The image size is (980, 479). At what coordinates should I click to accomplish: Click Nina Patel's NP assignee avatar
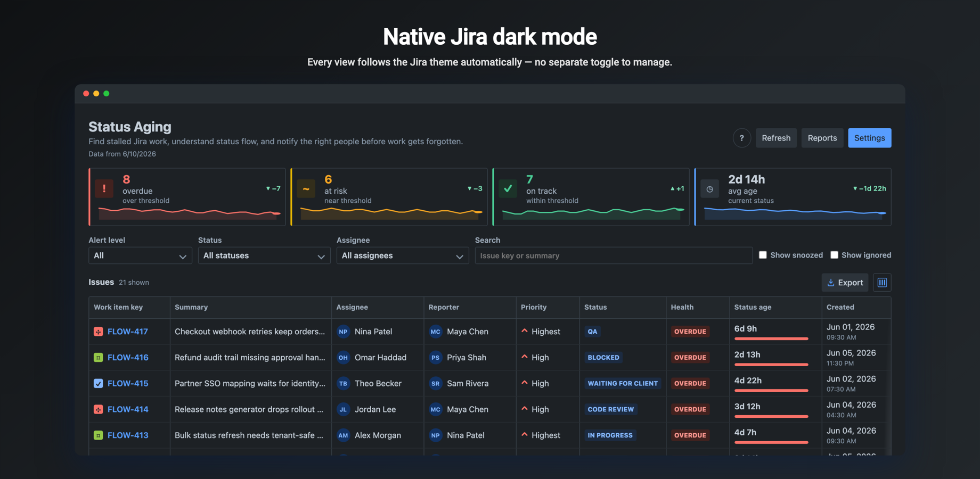[x=343, y=332]
